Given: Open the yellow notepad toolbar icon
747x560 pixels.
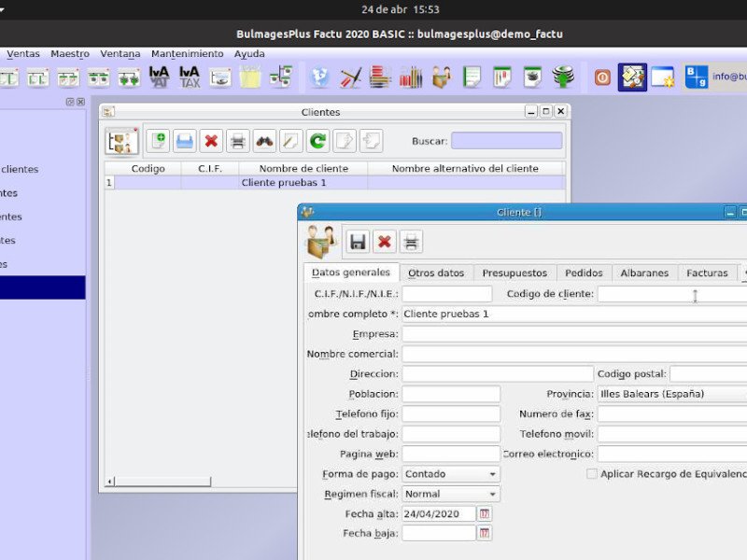Looking at the screenshot, I should tap(250, 77).
